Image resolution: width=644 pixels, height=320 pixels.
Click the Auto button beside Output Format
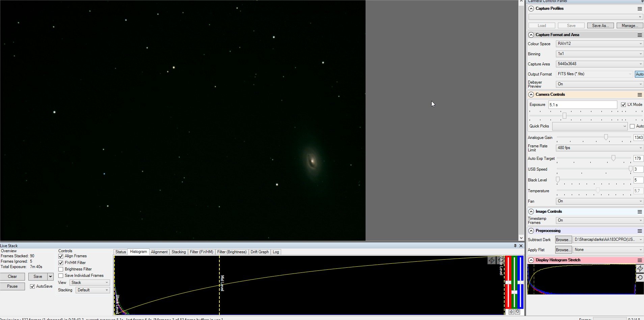pos(639,74)
